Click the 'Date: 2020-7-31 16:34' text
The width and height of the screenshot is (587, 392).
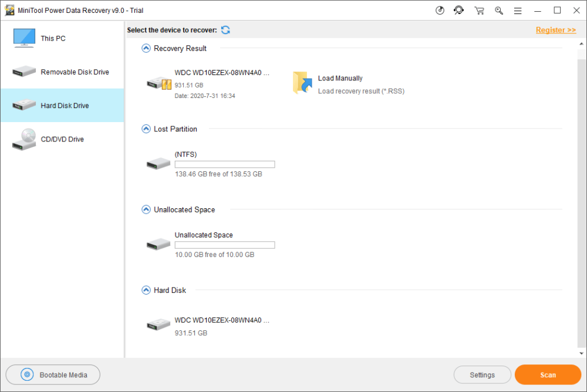[x=205, y=96]
